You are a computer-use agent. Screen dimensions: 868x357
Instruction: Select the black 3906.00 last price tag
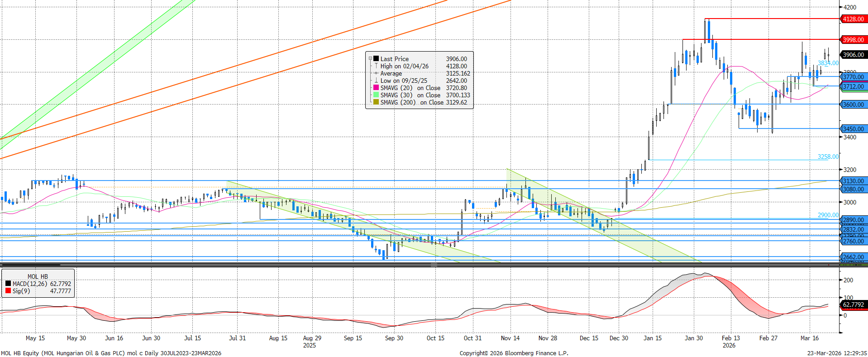(853, 55)
